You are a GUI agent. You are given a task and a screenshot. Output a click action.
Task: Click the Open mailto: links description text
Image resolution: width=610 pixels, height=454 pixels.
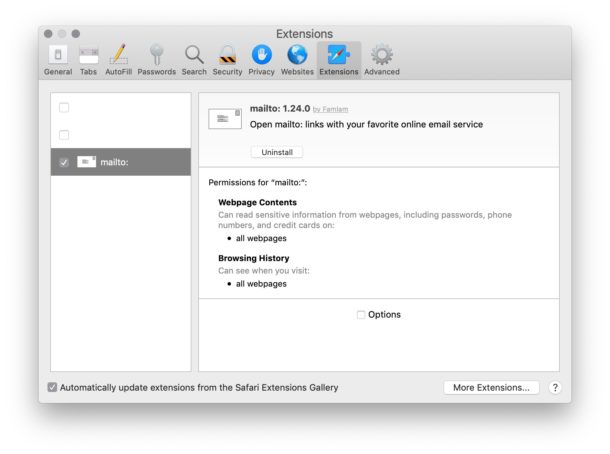[366, 124]
